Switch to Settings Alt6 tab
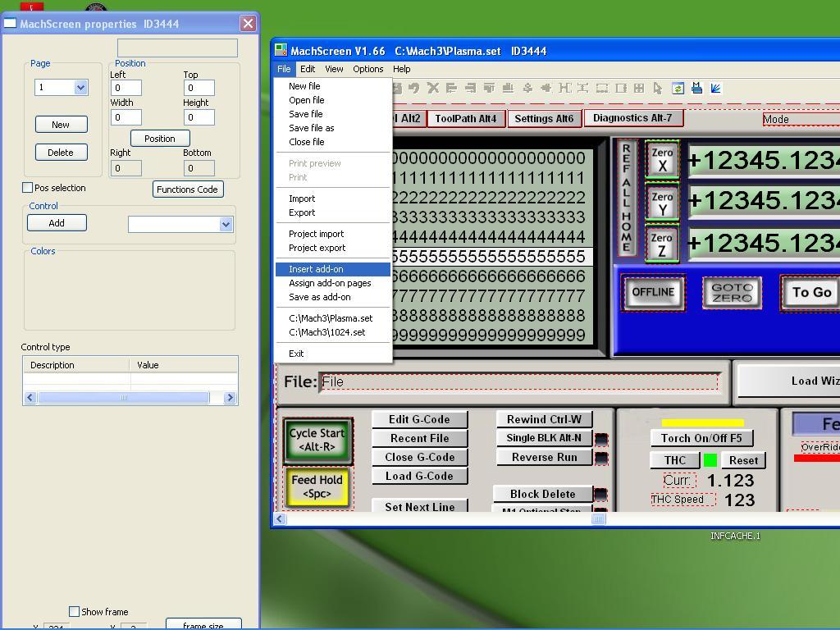Image resolution: width=840 pixels, height=630 pixels. (x=544, y=118)
